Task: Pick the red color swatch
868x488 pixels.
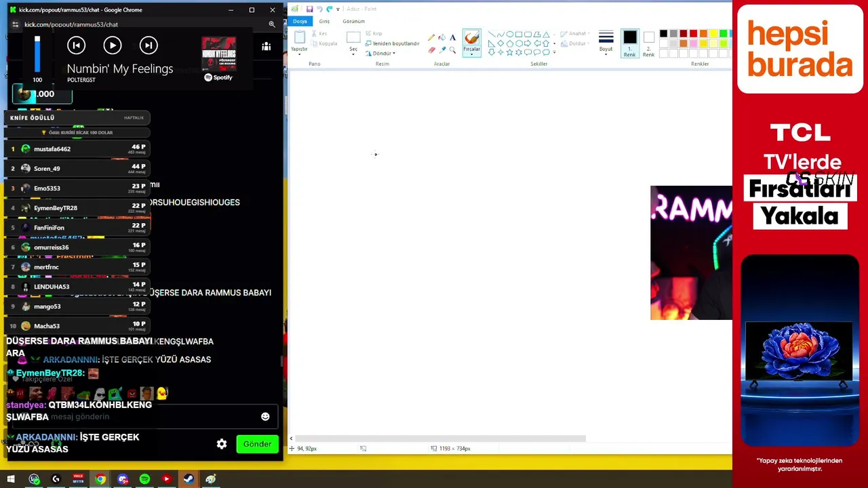Action: point(693,34)
